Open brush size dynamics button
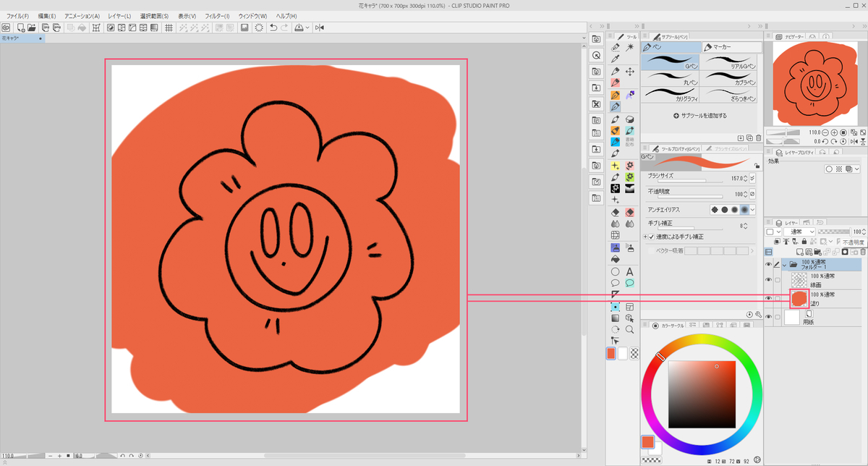This screenshot has width=868, height=466. click(x=752, y=179)
